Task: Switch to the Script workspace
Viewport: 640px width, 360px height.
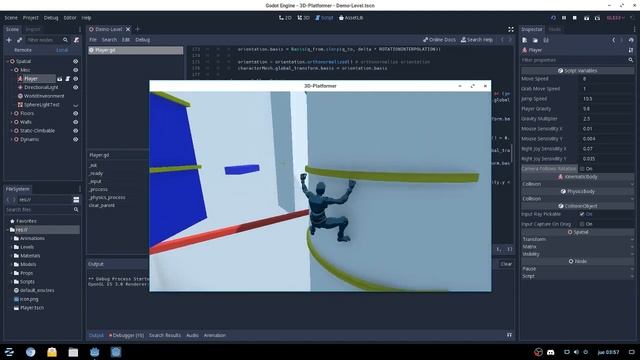Action: [x=324, y=18]
